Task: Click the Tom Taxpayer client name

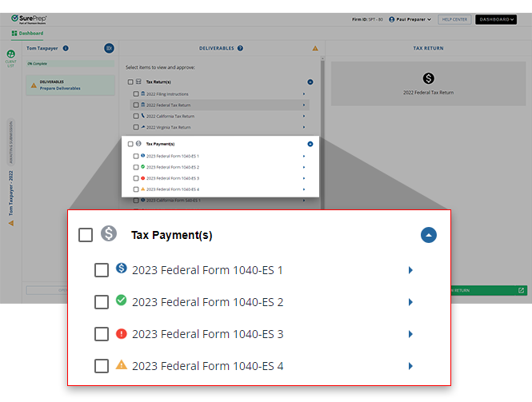Action: pos(42,48)
